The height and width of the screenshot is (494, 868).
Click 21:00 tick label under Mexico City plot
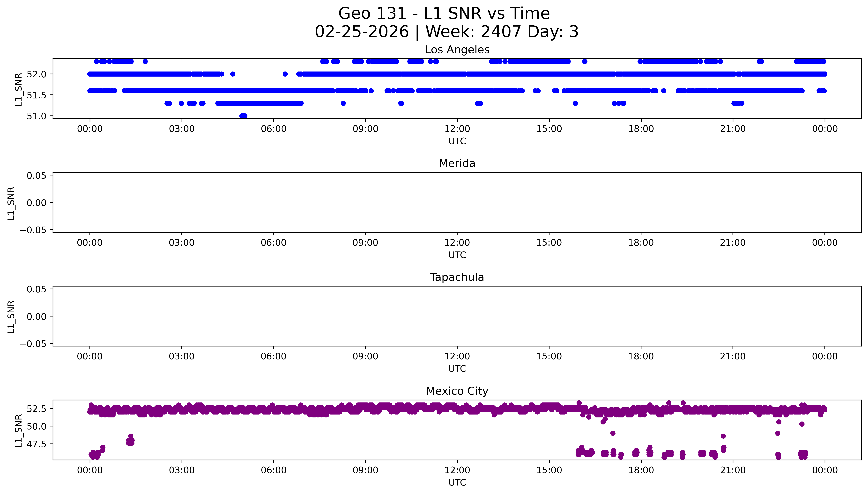[733, 470]
